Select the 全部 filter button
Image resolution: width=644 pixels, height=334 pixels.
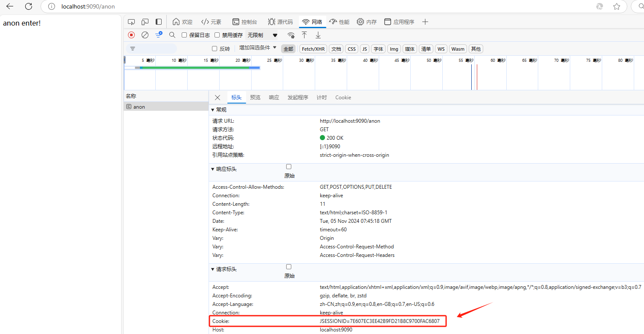288,49
